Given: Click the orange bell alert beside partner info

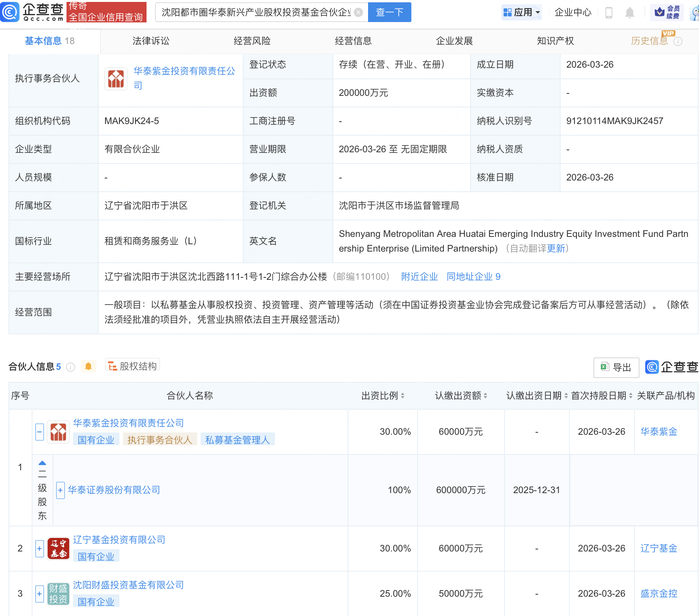Looking at the screenshot, I should tap(88, 366).
